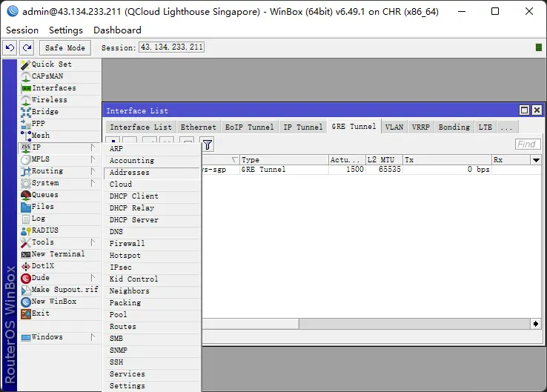Click the MPLS menu icon
This screenshot has height=392, width=547.
click(x=26, y=159)
